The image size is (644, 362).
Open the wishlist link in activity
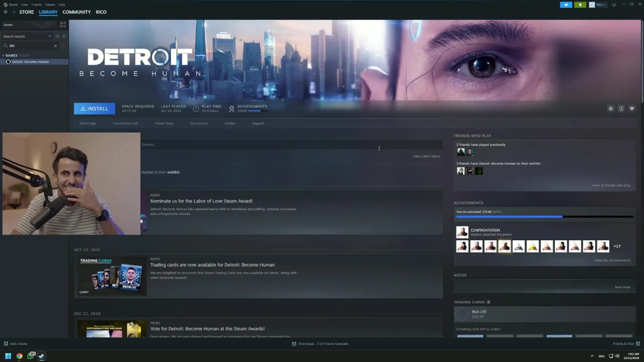click(174, 172)
